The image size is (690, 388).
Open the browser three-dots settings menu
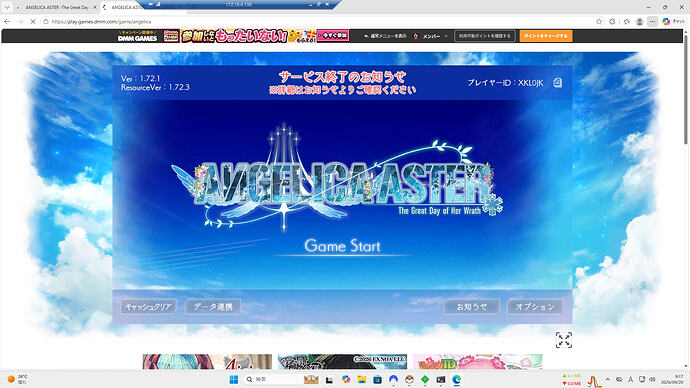[652, 21]
